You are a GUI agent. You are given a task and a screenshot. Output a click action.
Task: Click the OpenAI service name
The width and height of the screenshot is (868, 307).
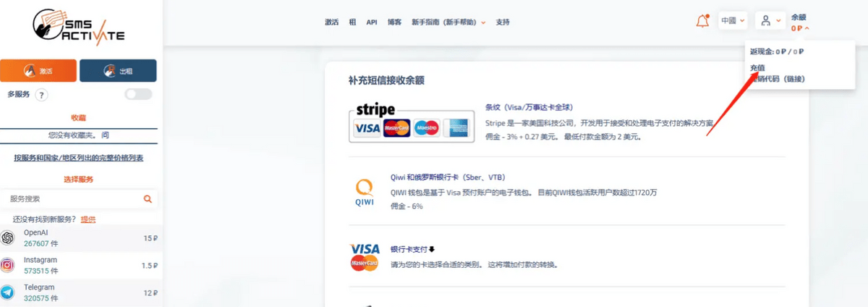35,232
